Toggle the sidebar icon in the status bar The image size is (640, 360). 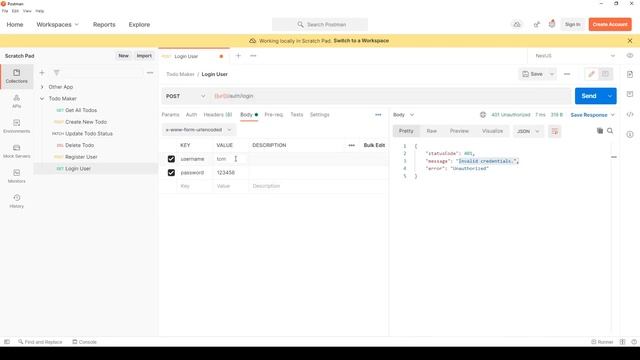7,342
